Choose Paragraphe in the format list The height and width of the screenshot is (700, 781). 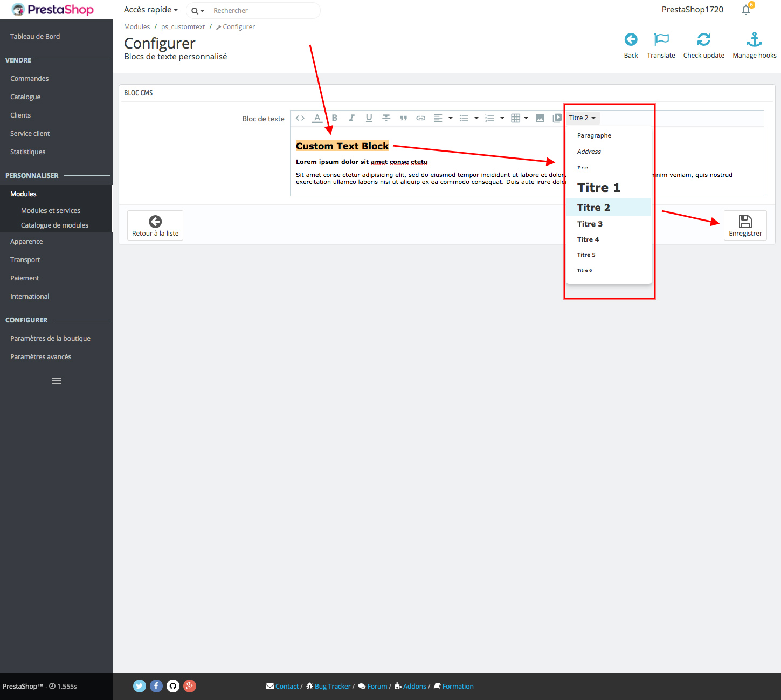point(594,135)
